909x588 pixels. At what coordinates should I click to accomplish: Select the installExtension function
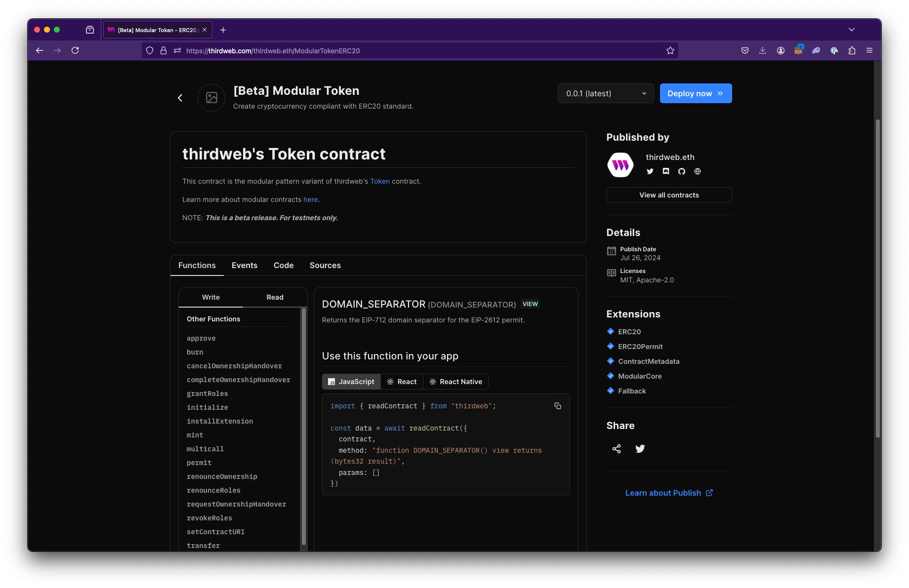(220, 421)
